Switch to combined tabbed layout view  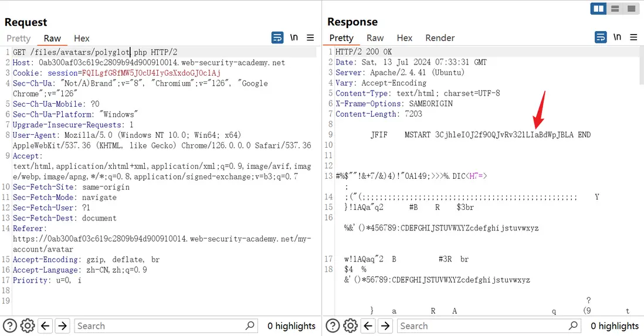[x=631, y=9]
